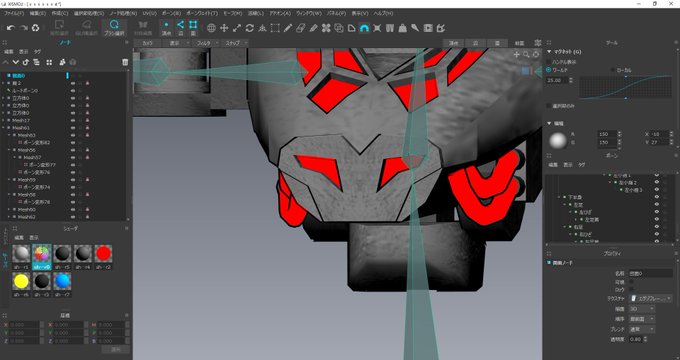Expand the Mesh17 node in the tree
This screenshot has height=360, width=680.
pyautogui.click(x=3, y=120)
